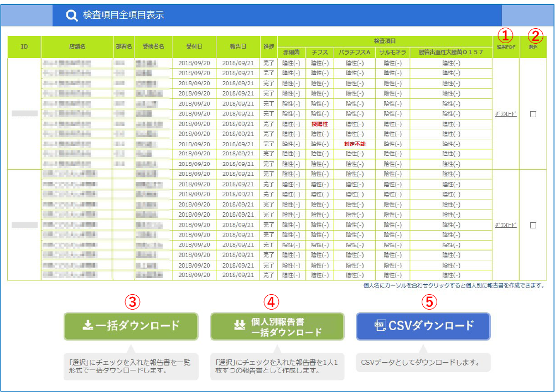Viewport: 555px width, 392px height.
Task: Click 進捗 完了 cell in the 擬陽性 row
Action: pos(269,124)
